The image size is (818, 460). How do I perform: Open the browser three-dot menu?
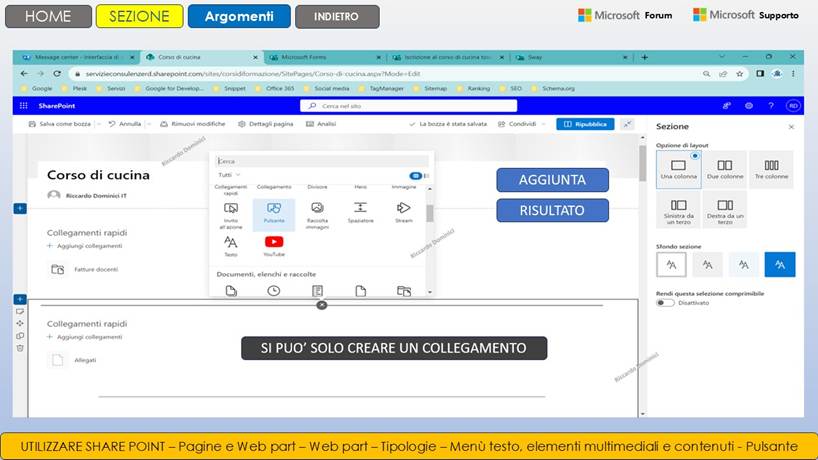click(793, 74)
